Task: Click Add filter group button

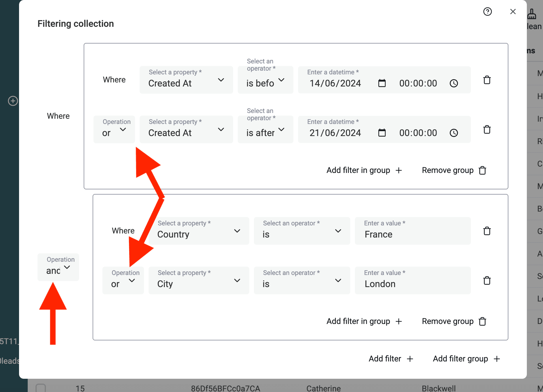Action: (x=466, y=359)
